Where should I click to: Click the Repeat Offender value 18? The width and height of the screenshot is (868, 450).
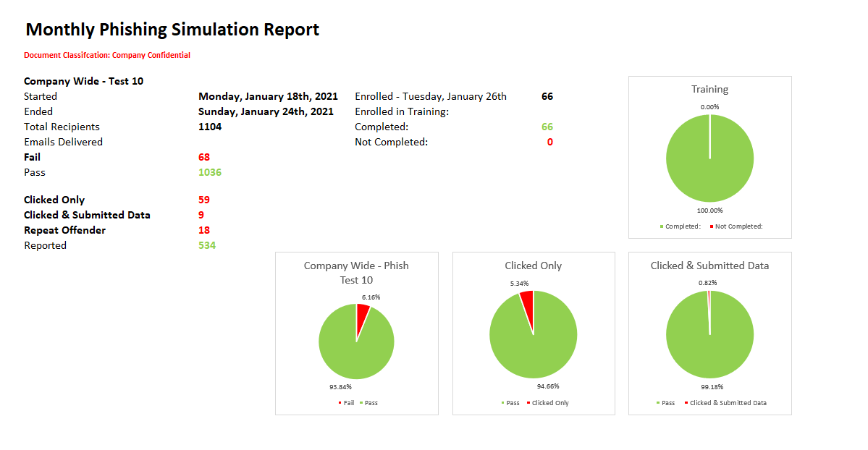pos(204,230)
